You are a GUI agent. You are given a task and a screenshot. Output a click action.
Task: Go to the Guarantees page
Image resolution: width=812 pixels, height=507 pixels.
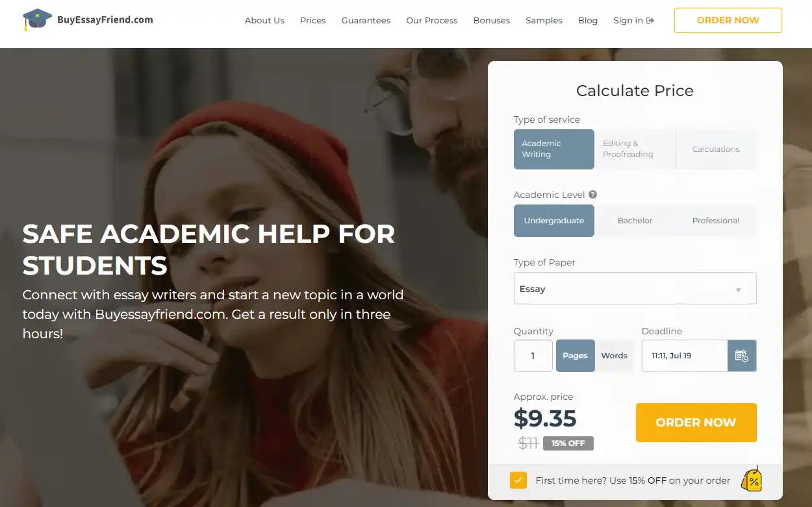366,21
